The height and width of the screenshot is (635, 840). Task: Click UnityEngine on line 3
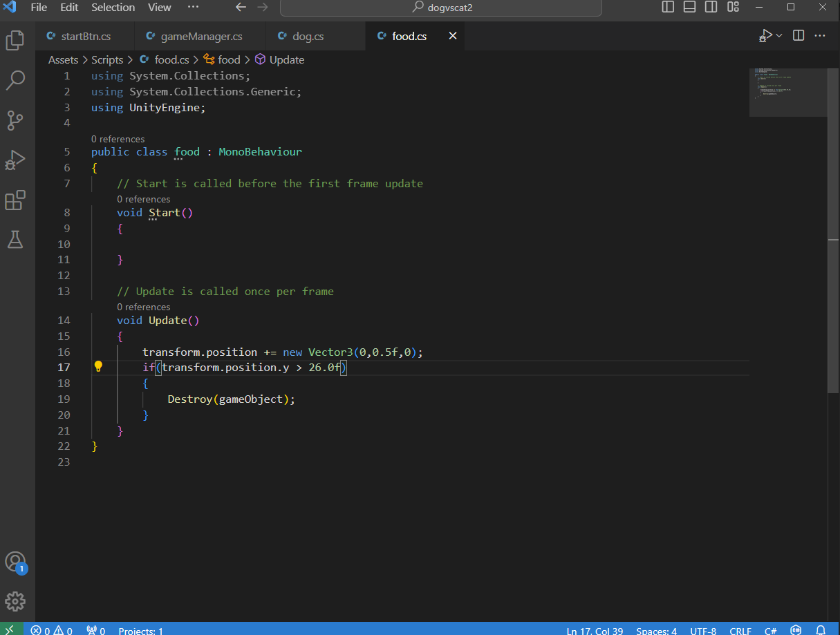coord(165,108)
